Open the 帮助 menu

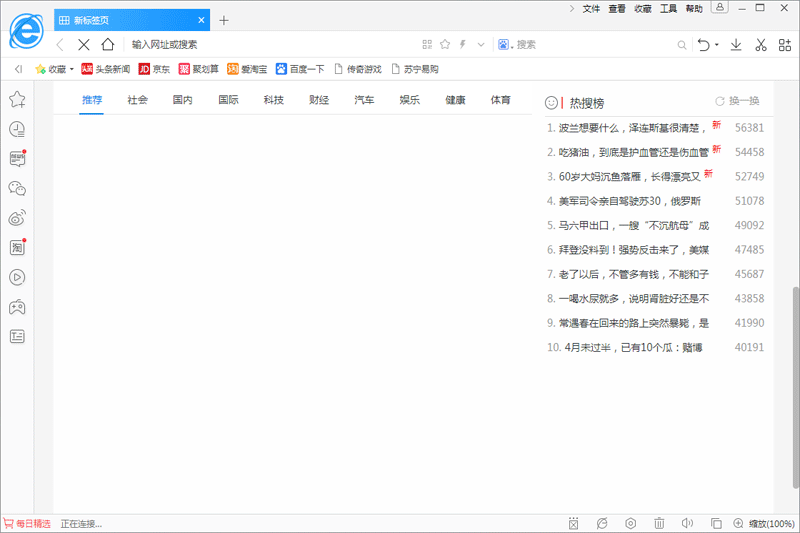pyautogui.click(x=694, y=9)
